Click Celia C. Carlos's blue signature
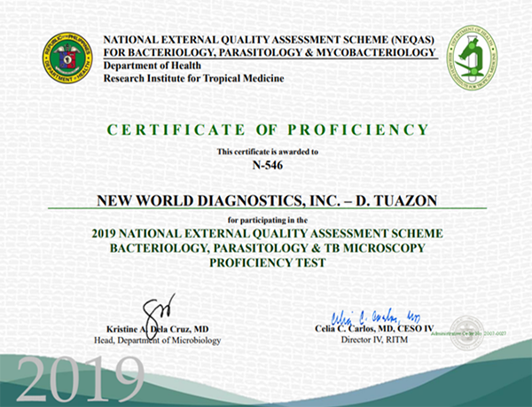 (376, 317)
